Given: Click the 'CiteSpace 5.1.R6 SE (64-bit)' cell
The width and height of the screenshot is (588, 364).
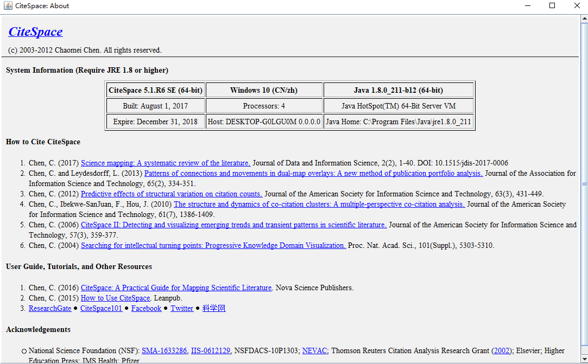Looking at the screenshot, I should pos(155,91).
